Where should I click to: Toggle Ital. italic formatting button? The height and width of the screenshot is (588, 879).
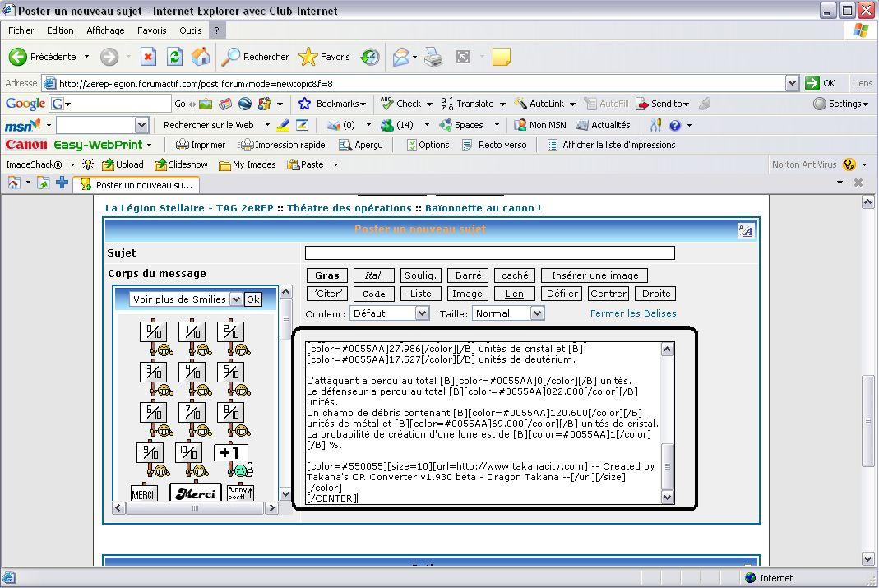tap(373, 275)
